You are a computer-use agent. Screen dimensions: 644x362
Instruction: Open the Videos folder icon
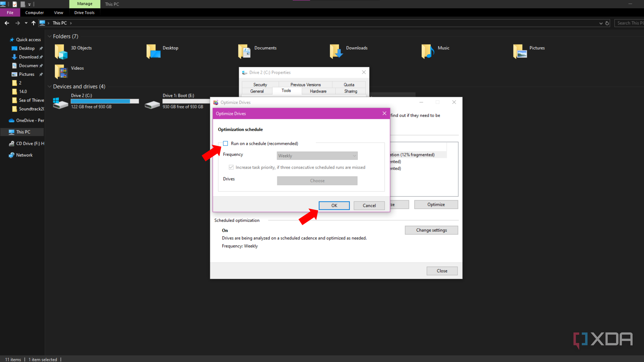[x=61, y=71]
